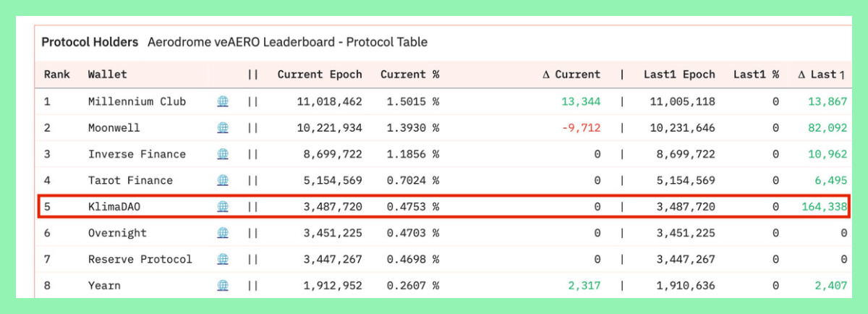Image resolution: width=868 pixels, height=314 pixels.
Task: Select Overnight wallet name
Action: coord(117,233)
